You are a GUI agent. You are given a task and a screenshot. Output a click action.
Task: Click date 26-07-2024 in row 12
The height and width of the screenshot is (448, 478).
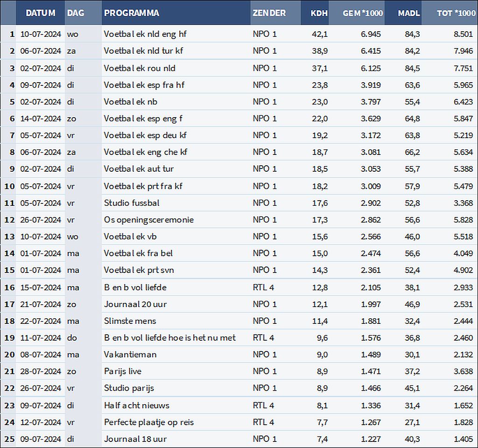coord(41,220)
